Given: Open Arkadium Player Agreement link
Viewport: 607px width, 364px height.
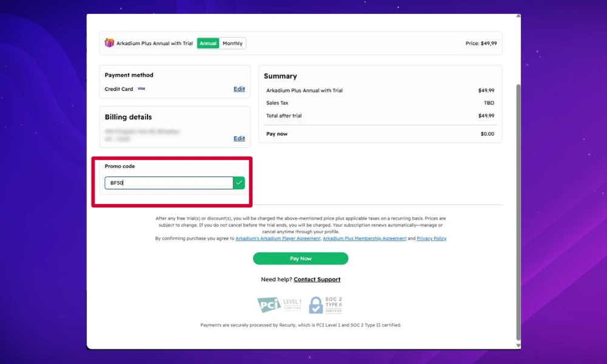Looking at the screenshot, I should tap(278, 238).
